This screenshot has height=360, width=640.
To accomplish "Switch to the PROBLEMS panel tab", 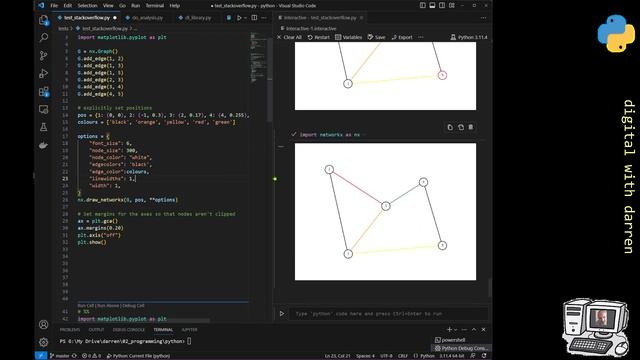I will [x=70, y=330].
